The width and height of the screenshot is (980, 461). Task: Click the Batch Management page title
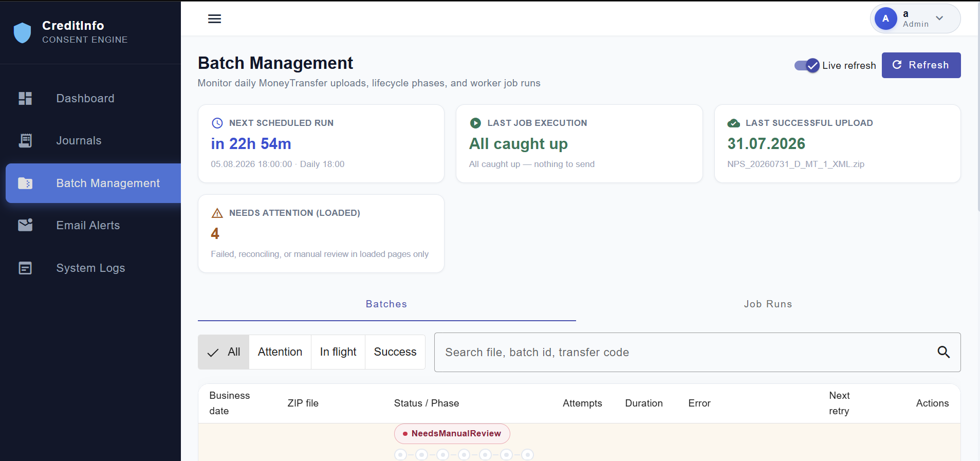point(275,63)
